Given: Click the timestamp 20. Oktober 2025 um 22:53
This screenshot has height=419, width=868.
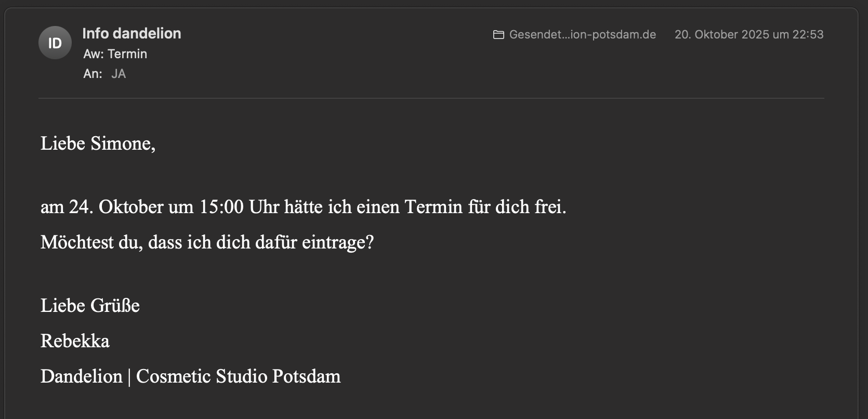Looking at the screenshot, I should pyautogui.click(x=748, y=35).
